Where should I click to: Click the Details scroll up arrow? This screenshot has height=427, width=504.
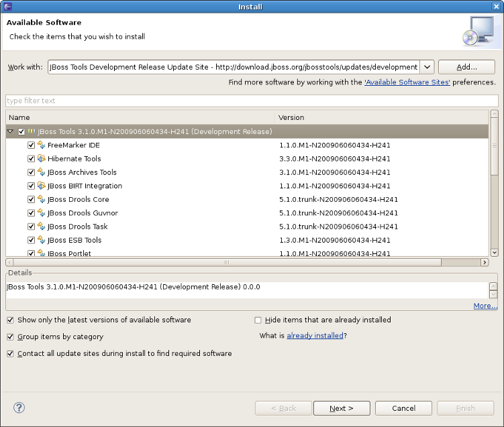493,286
